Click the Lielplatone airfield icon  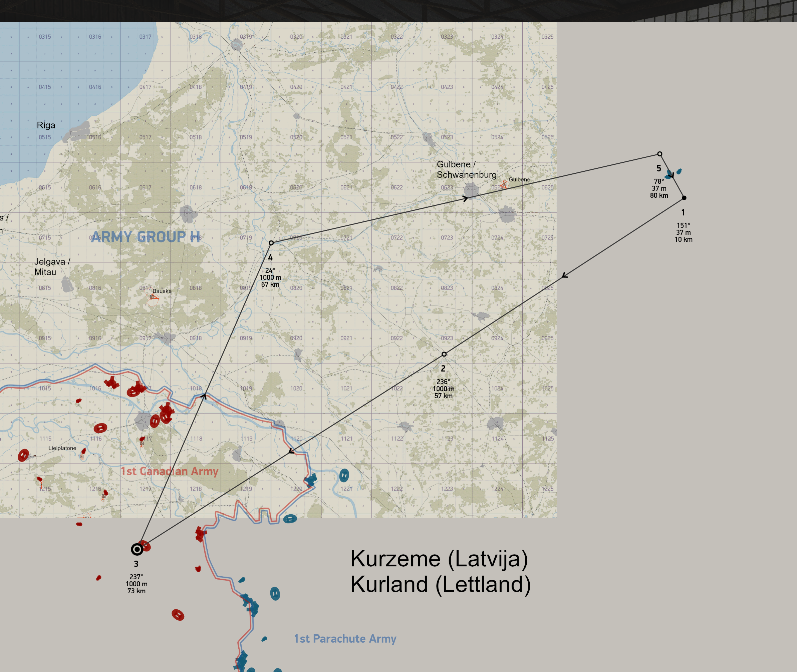point(81,456)
